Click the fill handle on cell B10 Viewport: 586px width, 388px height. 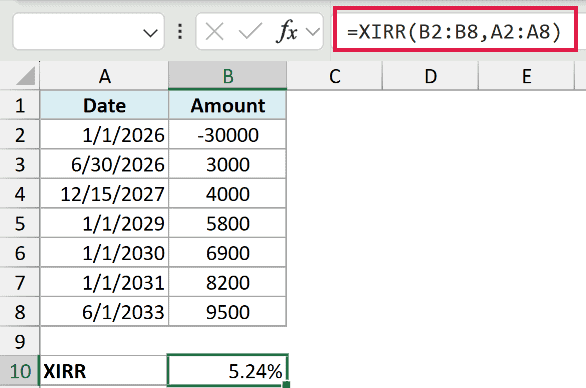pos(286,384)
